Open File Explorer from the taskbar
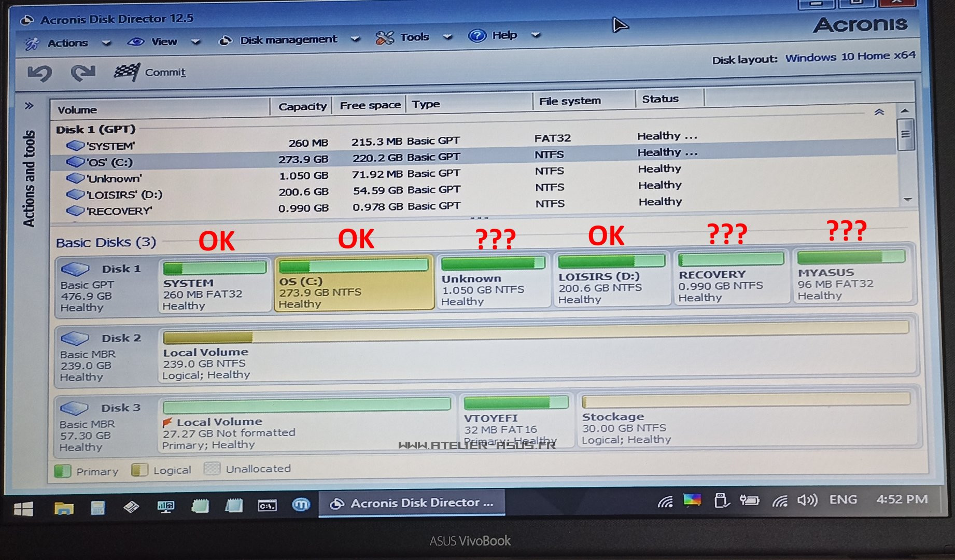The width and height of the screenshot is (955, 560). (x=64, y=508)
